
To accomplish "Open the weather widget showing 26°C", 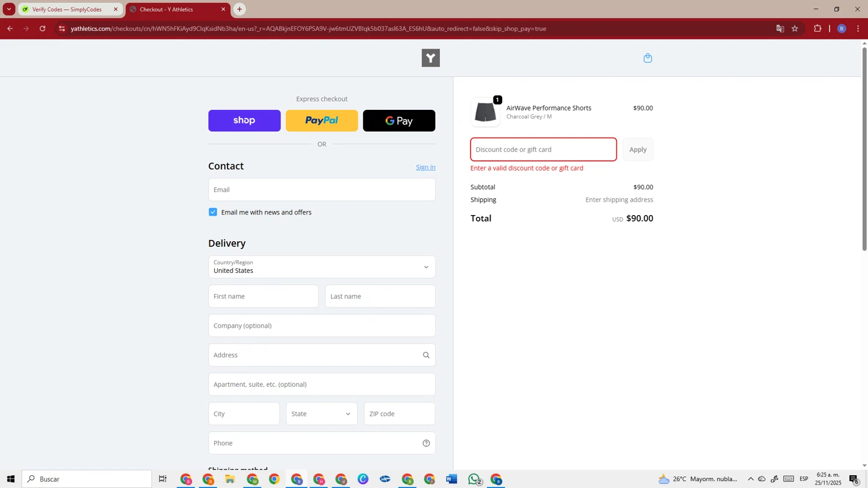I will 698,479.
